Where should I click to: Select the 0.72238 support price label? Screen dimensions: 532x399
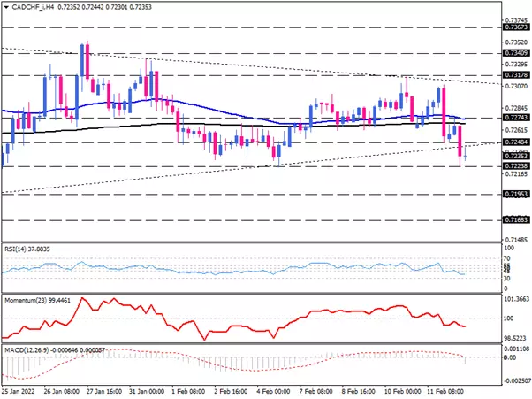tap(513, 165)
